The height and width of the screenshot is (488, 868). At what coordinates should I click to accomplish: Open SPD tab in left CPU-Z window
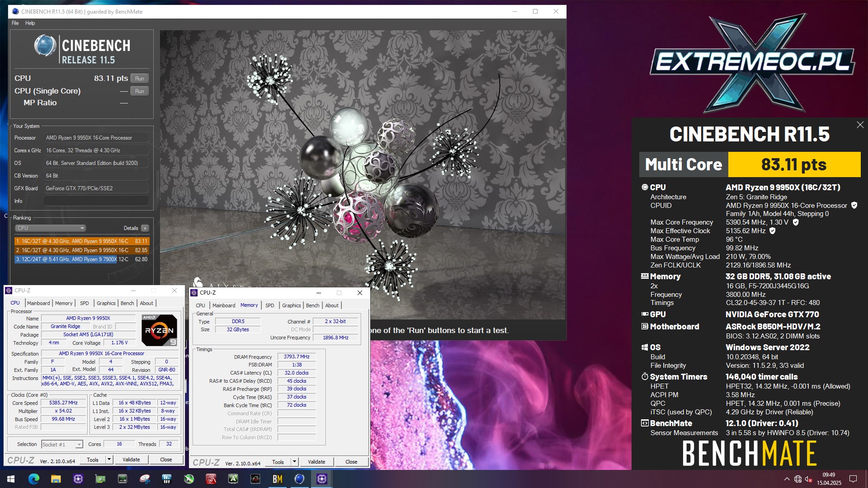click(x=85, y=303)
